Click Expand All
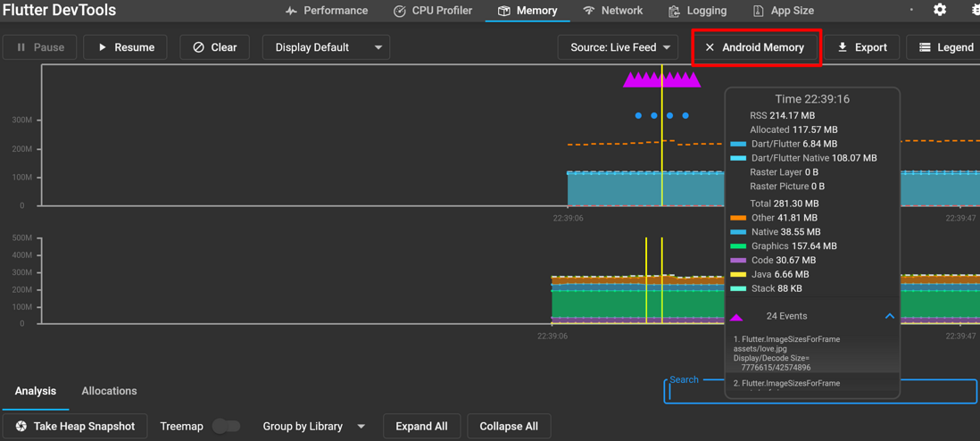Viewport: 980px width, 441px height. (x=422, y=427)
